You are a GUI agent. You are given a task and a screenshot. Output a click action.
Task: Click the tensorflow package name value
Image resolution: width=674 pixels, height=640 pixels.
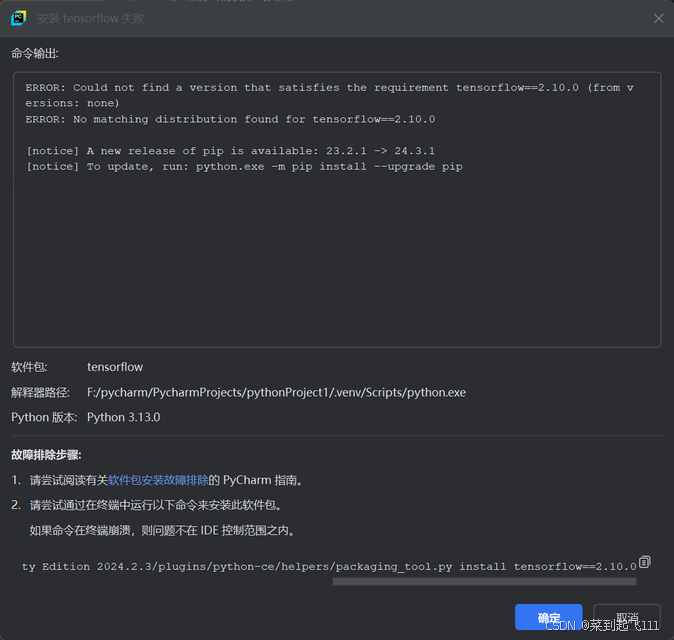pos(115,367)
